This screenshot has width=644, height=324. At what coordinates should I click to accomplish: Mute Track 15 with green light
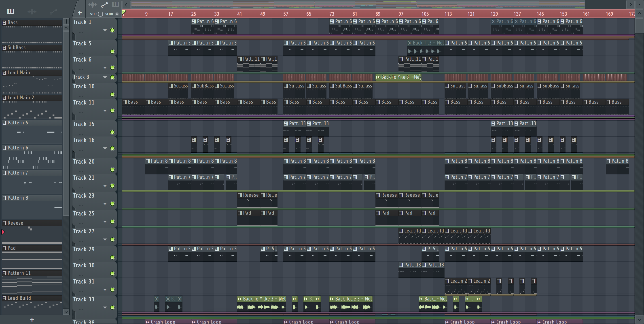pyautogui.click(x=112, y=132)
